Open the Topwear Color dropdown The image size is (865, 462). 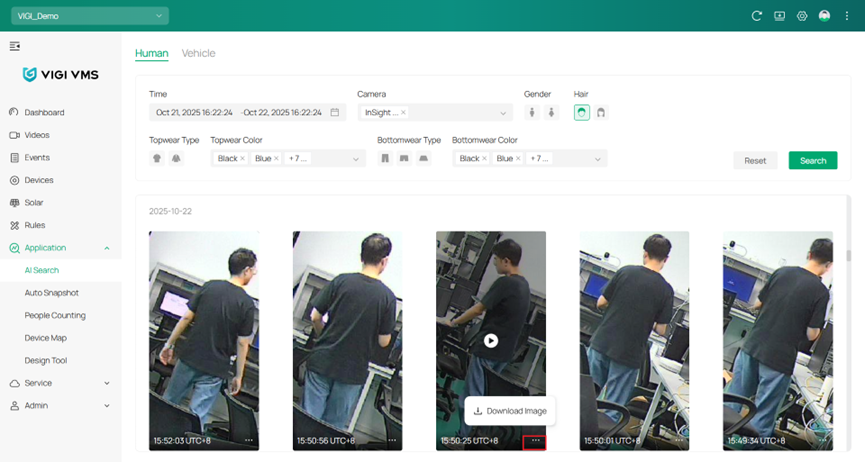(355, 159)
